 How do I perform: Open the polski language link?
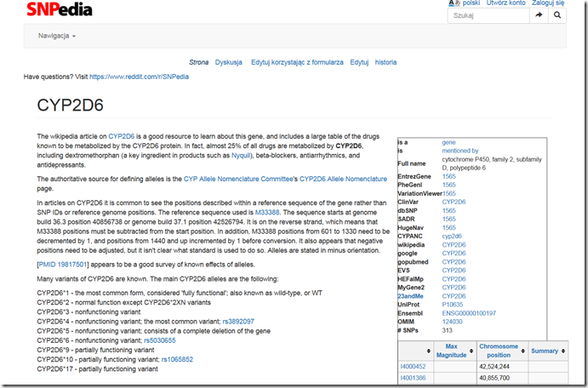coord(471,3)
